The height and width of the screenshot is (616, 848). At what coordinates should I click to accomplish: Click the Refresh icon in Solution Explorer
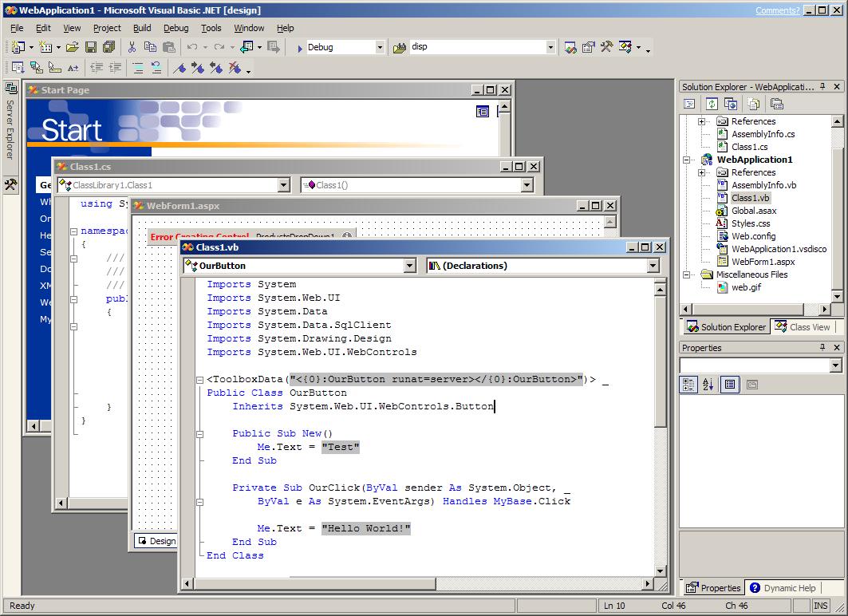(x=711, y=104)
